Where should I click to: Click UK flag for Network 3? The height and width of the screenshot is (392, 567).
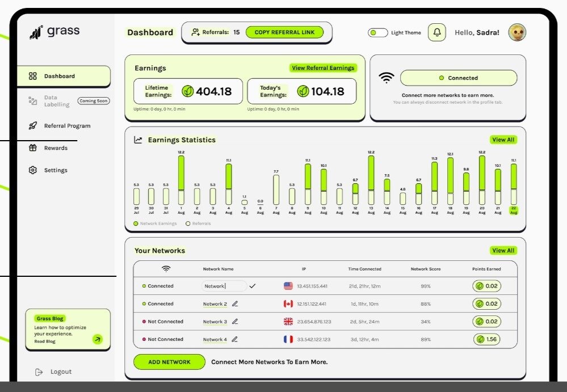click(x=288, y=322)
